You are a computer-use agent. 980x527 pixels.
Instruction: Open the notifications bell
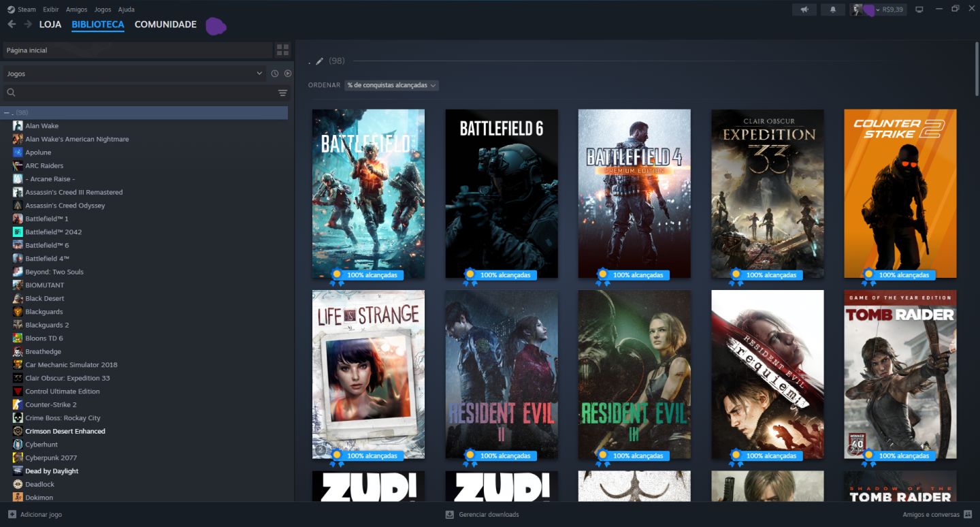(832, 10)
